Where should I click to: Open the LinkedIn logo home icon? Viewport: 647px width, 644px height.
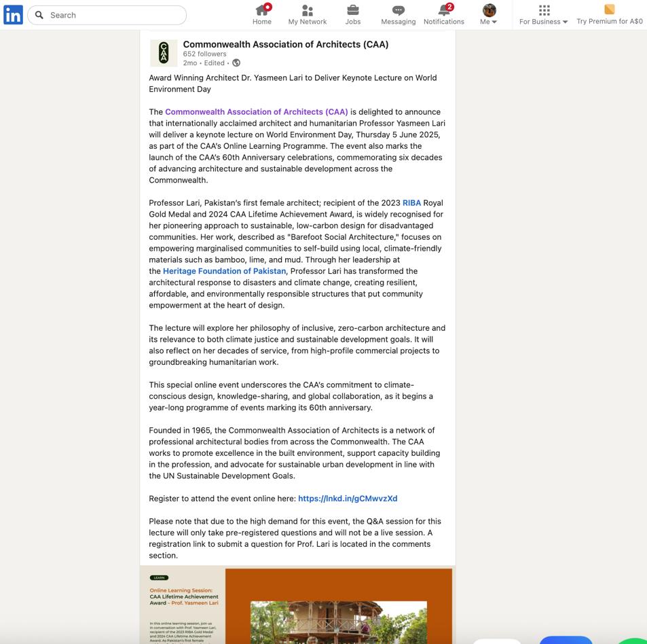13,15
